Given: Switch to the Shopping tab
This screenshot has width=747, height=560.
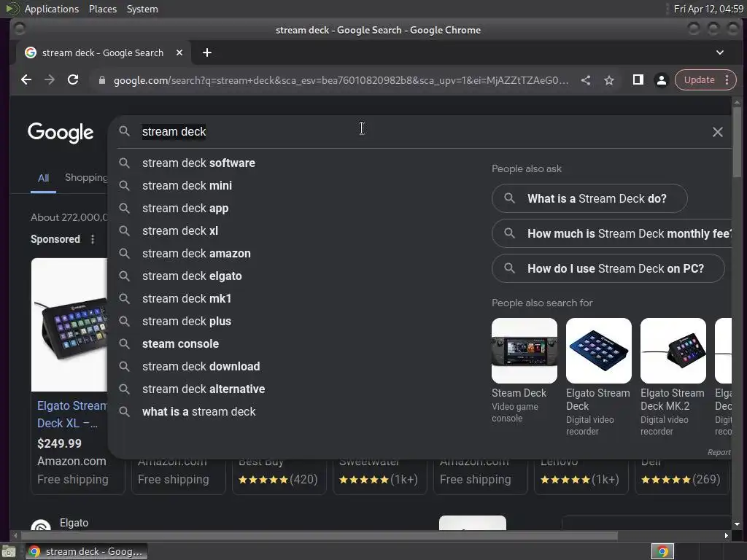Looking at the screenshot, I should click(86, 178).
